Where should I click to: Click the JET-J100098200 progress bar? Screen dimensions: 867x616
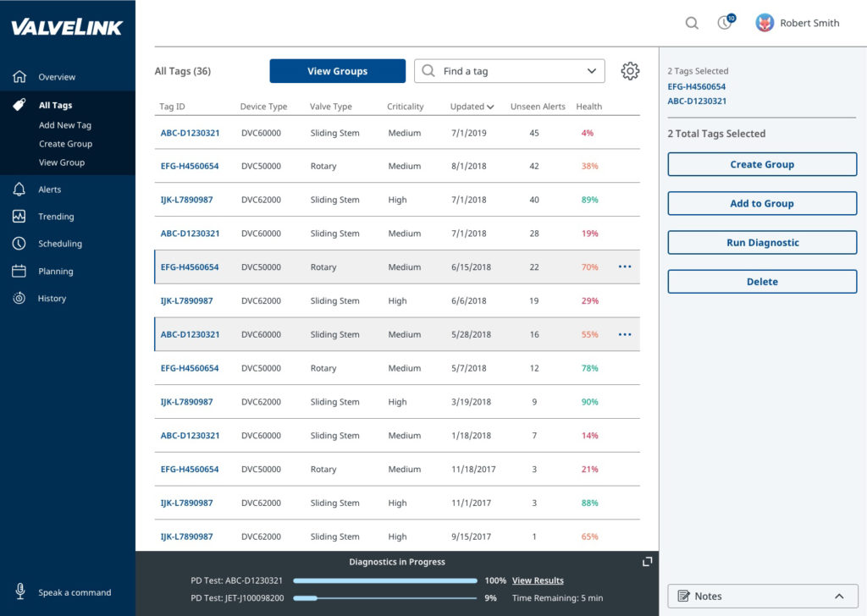(385, 598)
